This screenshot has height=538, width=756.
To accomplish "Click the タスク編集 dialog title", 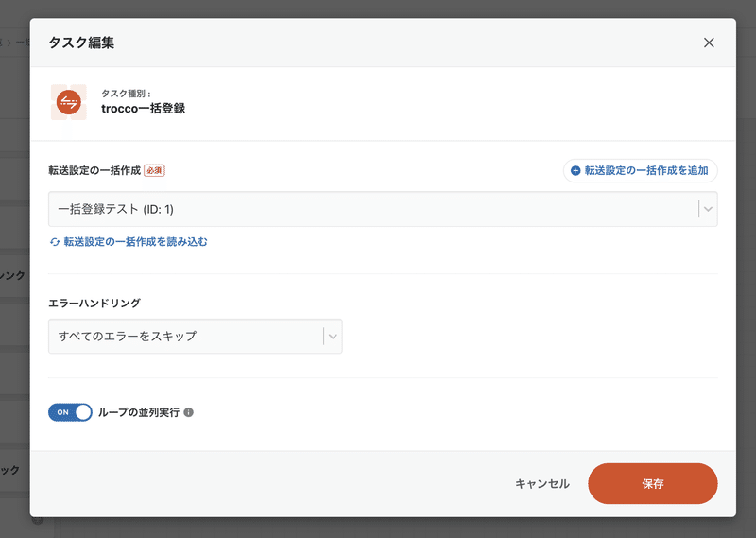I will (81, 43).
